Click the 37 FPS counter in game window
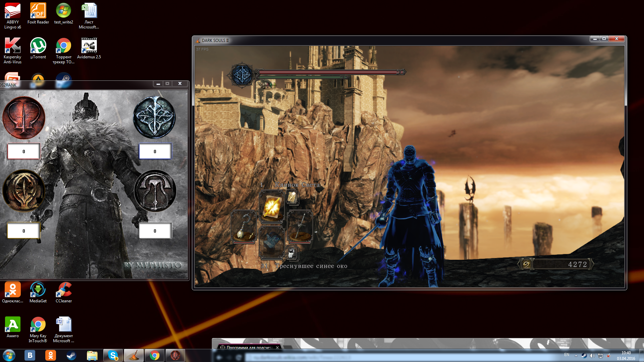This screenshot has height=362, width=644. click(x=202, y=49)
